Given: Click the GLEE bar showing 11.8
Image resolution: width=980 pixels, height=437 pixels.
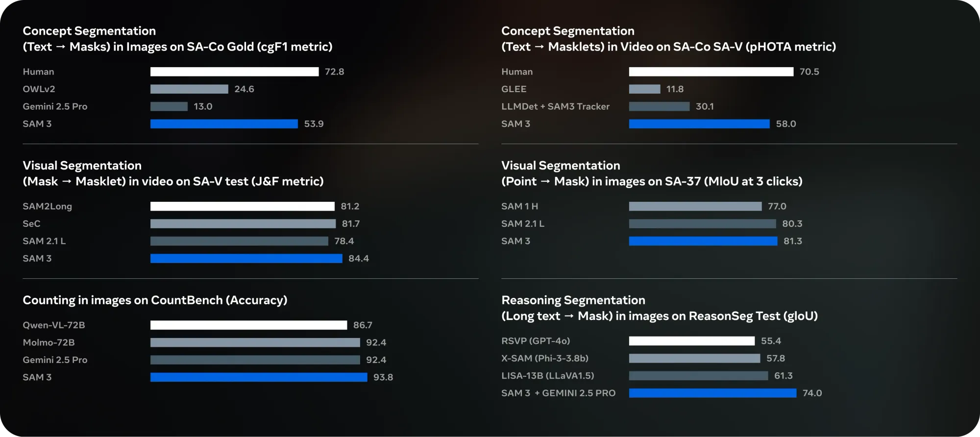Looking at the screenshot, I should pyautogui.click(x=644, y=89).
